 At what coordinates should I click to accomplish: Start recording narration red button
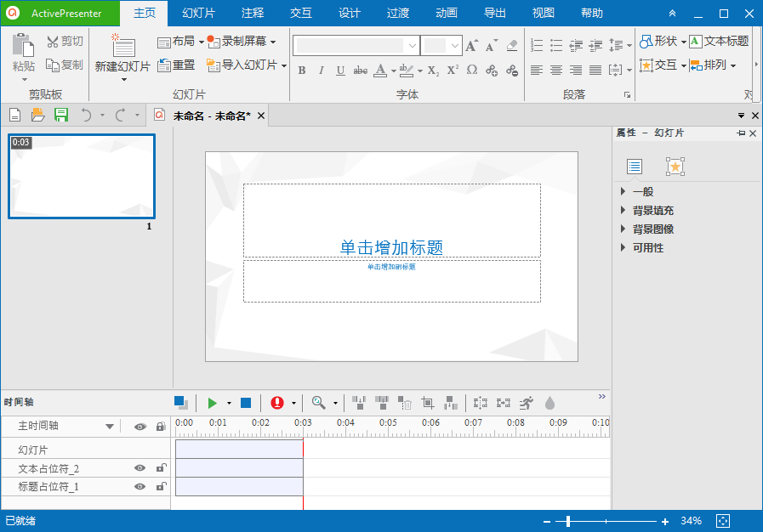pos(277,403)
